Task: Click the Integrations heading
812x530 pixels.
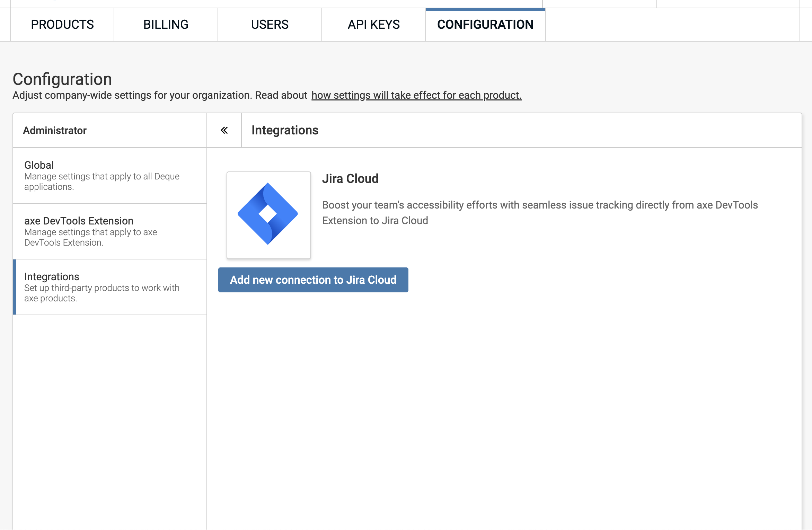Action: click(x=285, y=130)
